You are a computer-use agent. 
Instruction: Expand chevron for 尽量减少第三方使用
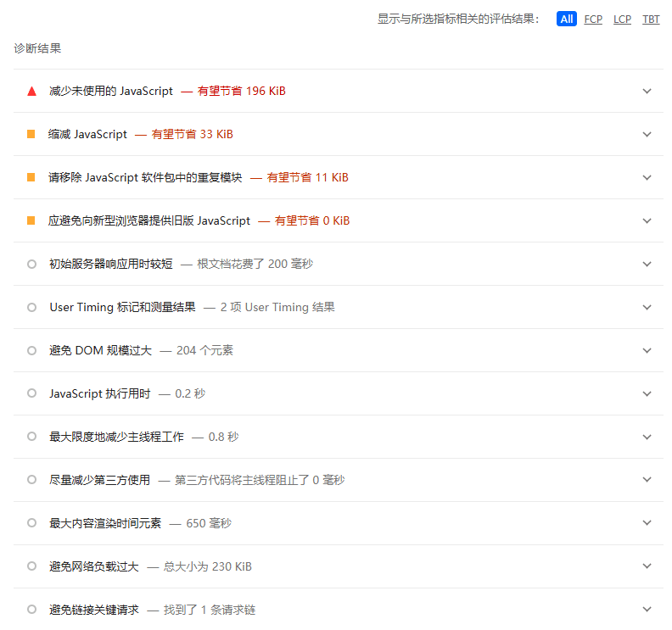tap(647, 480)
